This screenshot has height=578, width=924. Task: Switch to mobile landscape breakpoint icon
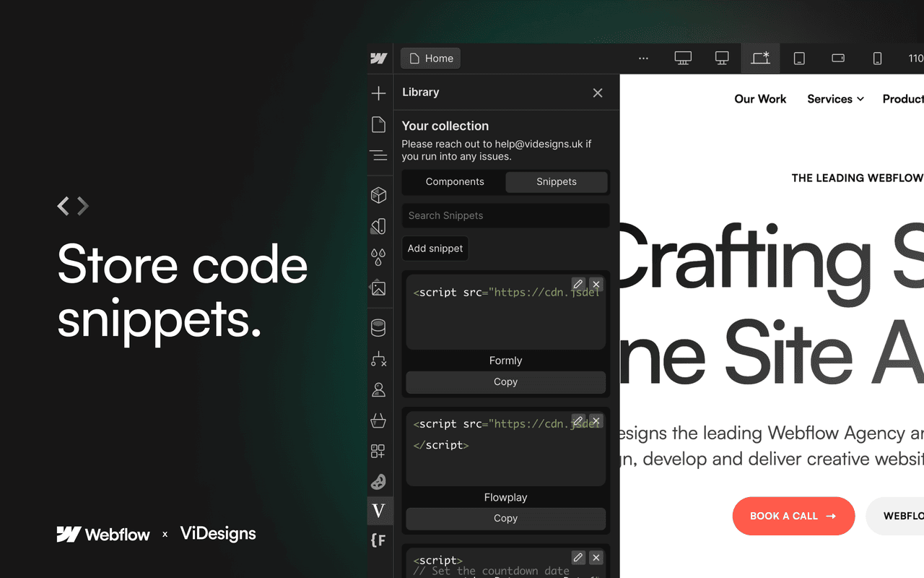pyautogui.click(x=838, y=59)
